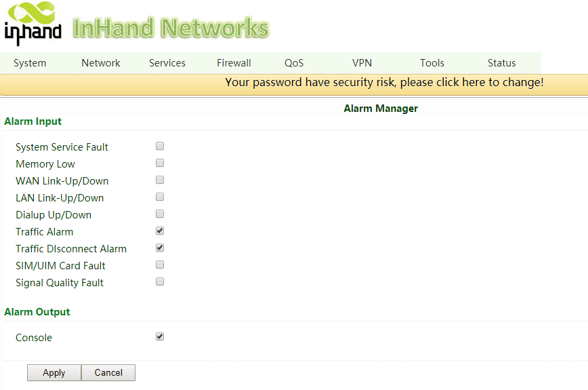This screenshot has width=588, height=390.
Task: Open the Tools menu
Action: click(432, 63)
